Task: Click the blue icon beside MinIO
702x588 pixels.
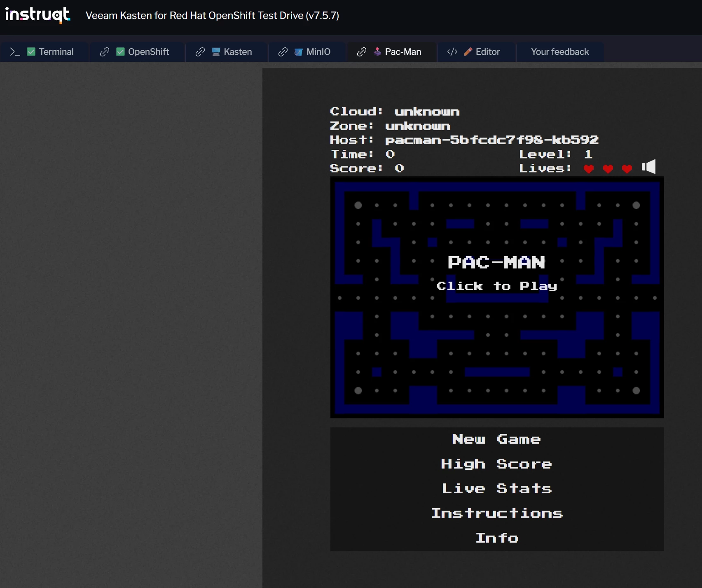Action: click(x=299, y=52)
